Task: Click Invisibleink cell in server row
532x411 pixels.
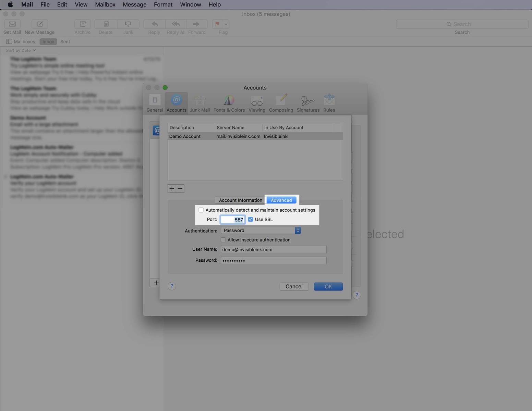Action: pos(276,136)
